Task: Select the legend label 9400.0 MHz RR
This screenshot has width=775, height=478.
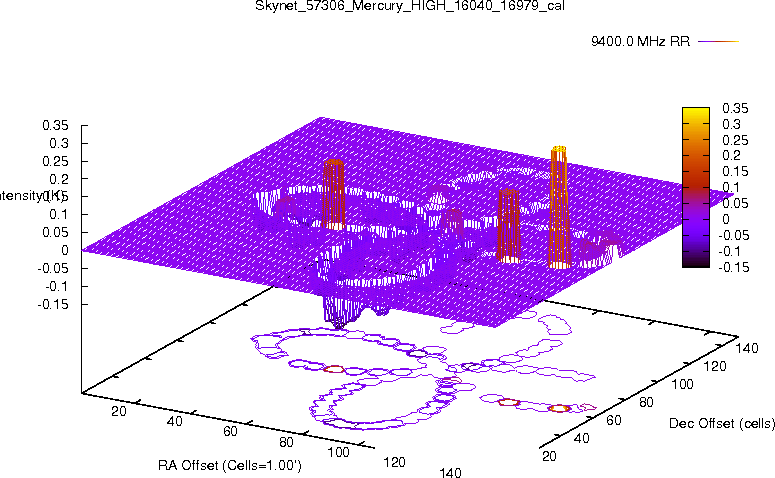Action: click(640, 41)
